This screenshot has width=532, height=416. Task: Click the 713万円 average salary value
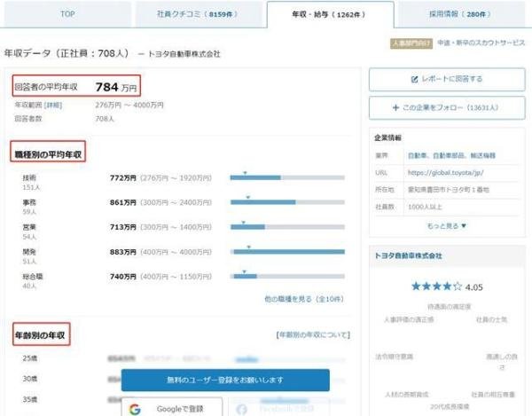pyautogui.click(x=123, y=227)
